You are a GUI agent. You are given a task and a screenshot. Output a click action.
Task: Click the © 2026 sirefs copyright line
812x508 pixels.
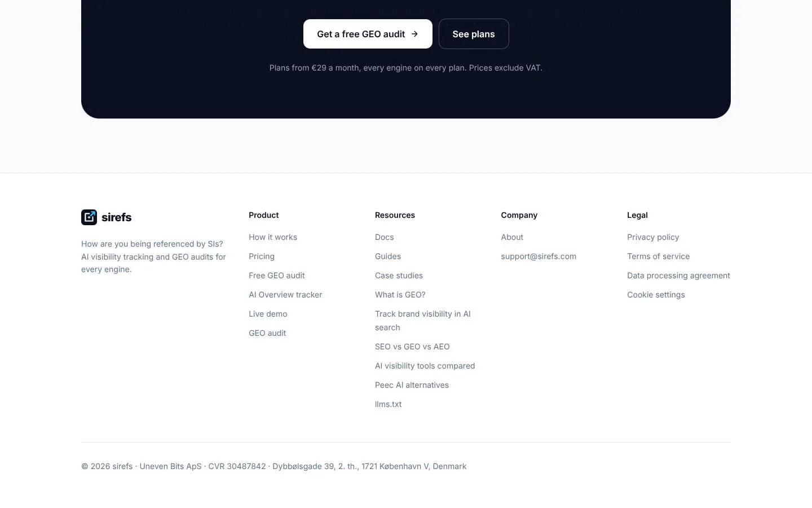(274, 466)
